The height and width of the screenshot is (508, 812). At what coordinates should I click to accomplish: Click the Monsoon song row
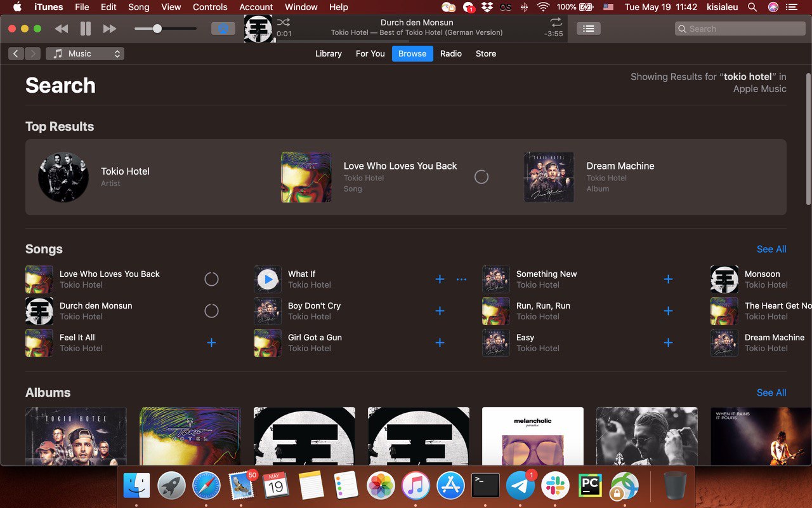point(761,279)
